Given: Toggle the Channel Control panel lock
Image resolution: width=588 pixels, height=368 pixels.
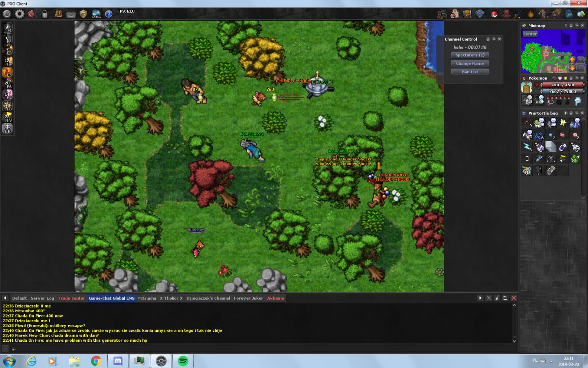Looking at the screenshot, I should point(488,39).
